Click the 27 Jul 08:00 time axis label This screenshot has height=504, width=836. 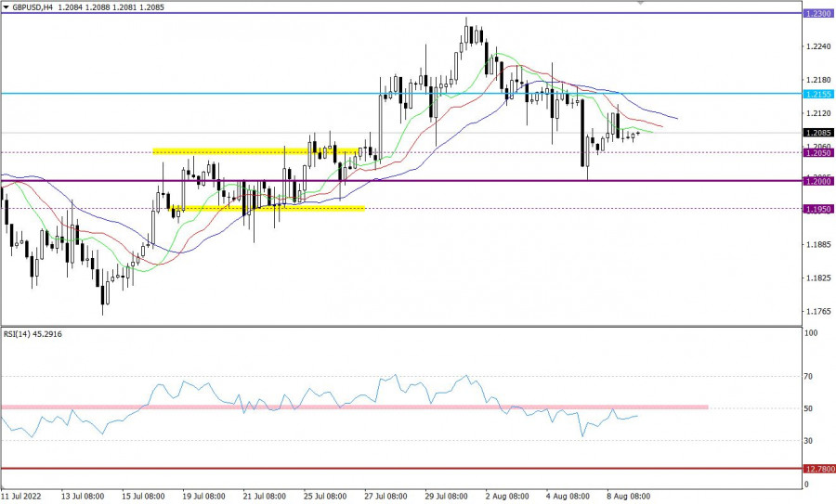point(385,497)
